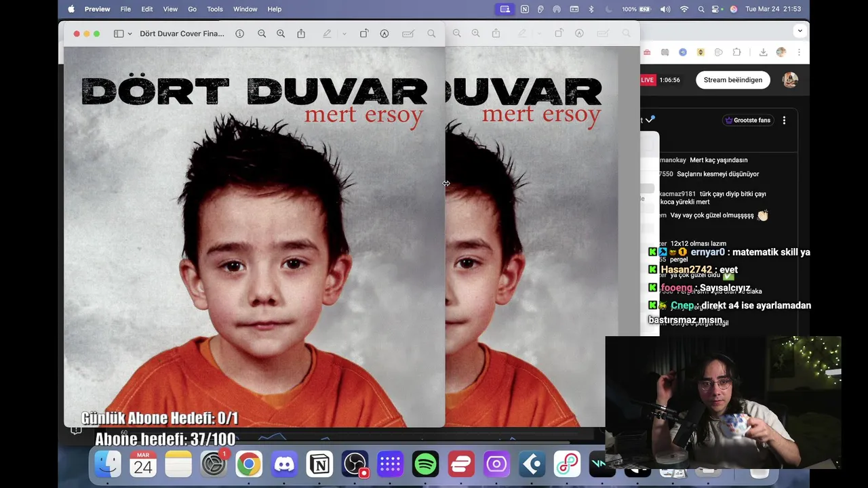The width and height of the screenshot is (868, 488).
Task: Open Spotify from the Dock
Action: click(425, 464)
